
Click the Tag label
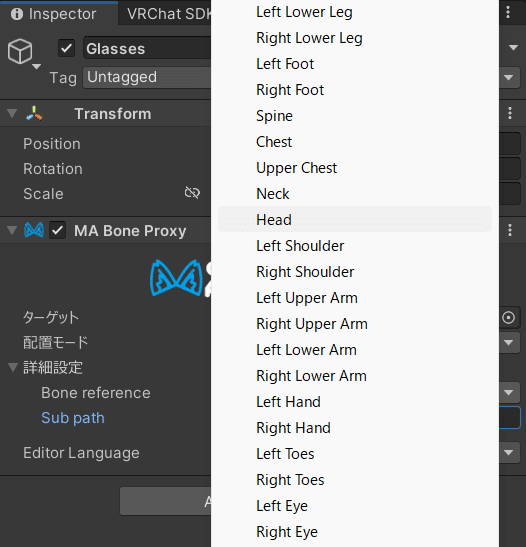pyautogui.click(x=63, y=78)
